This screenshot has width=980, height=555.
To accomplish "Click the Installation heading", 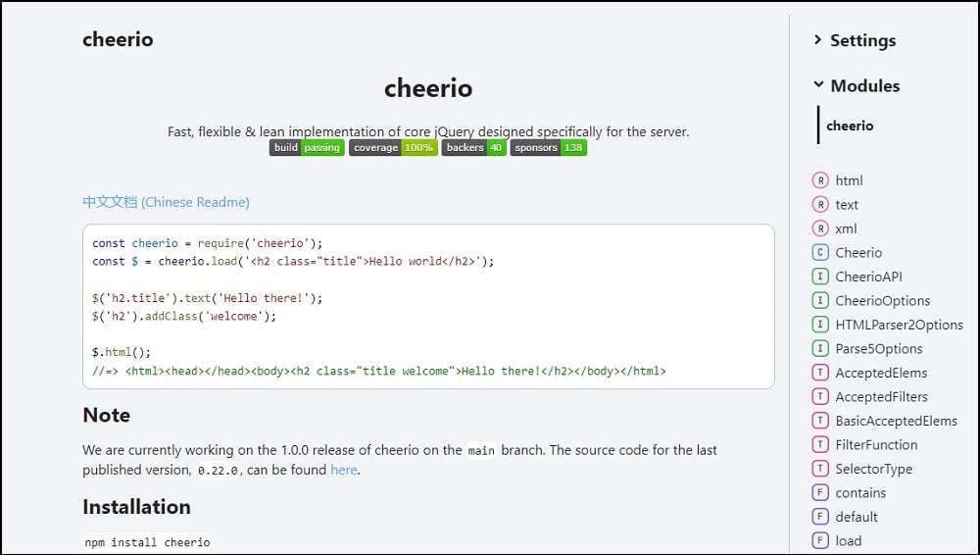I will coord(136,507).
